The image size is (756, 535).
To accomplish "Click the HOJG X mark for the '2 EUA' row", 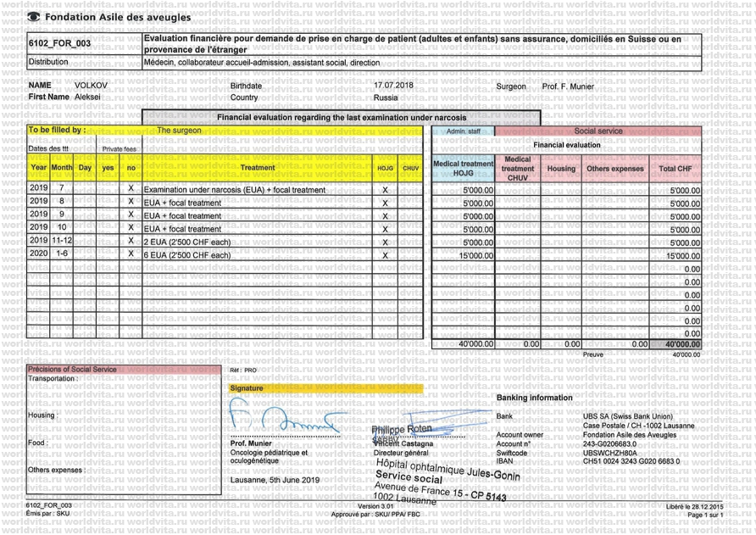I will [385, 242].
